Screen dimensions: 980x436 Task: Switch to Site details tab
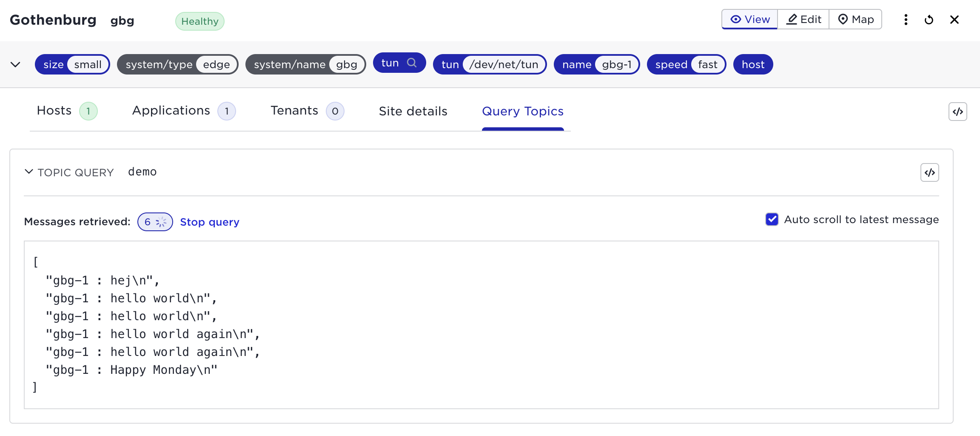coord(413,111)
